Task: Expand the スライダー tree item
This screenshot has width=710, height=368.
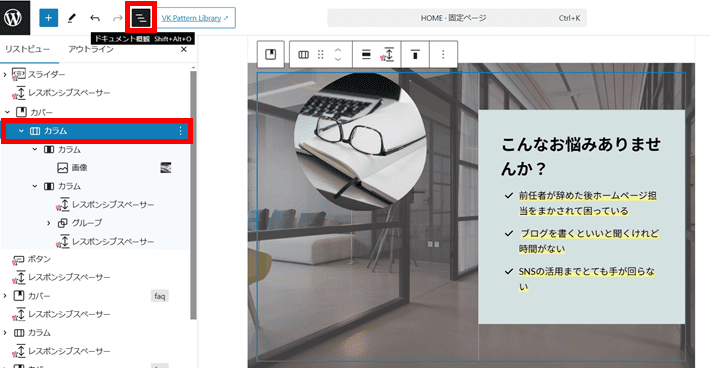Action: click(5, 74)
